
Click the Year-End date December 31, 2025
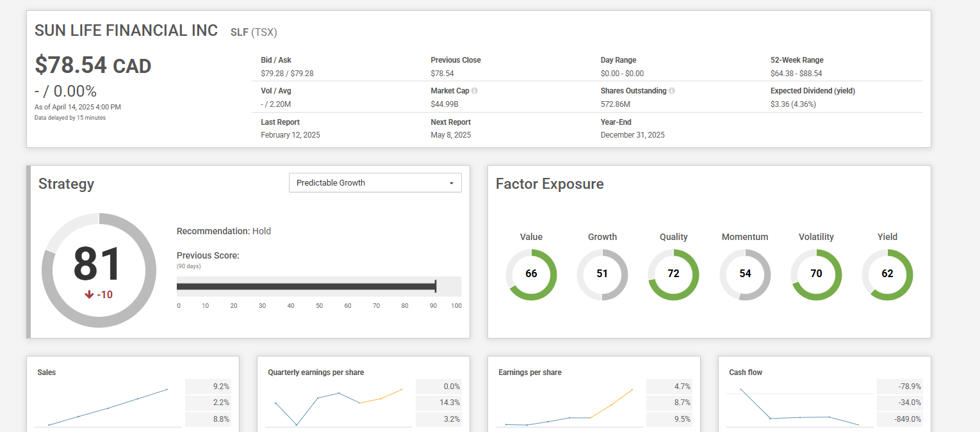(x=633, y=135)
